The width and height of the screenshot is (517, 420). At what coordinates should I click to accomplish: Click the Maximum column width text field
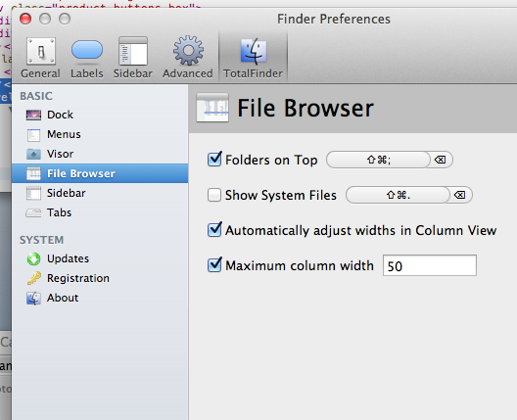coord(430,265)
